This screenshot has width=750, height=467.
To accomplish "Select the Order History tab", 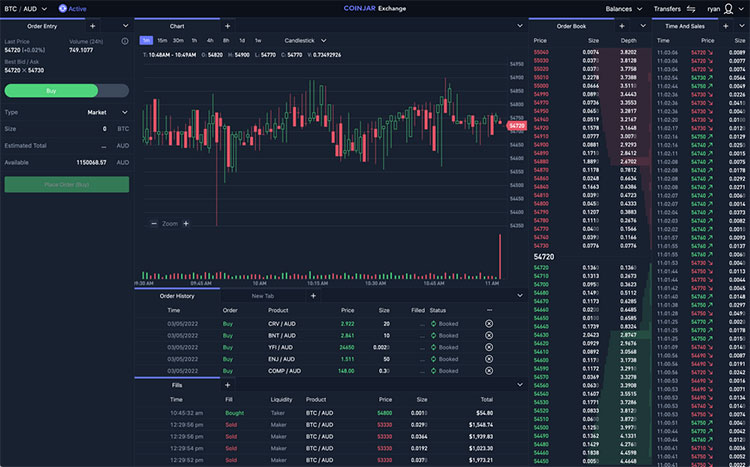I will [177, 296].
